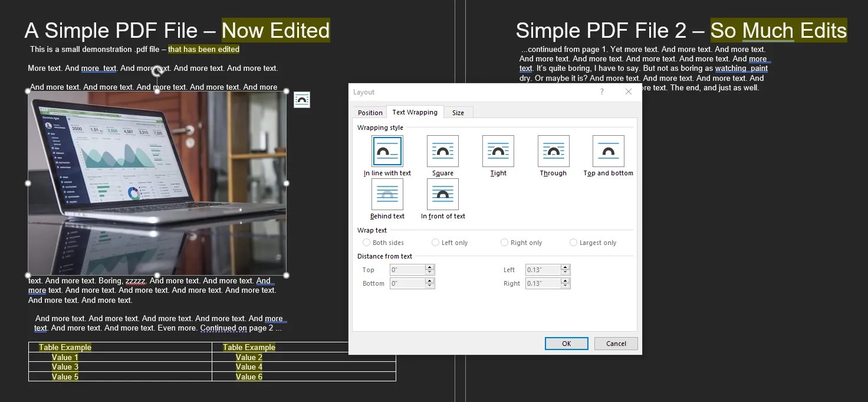Decrease the Top distance with the down arrow

[430, 272]
